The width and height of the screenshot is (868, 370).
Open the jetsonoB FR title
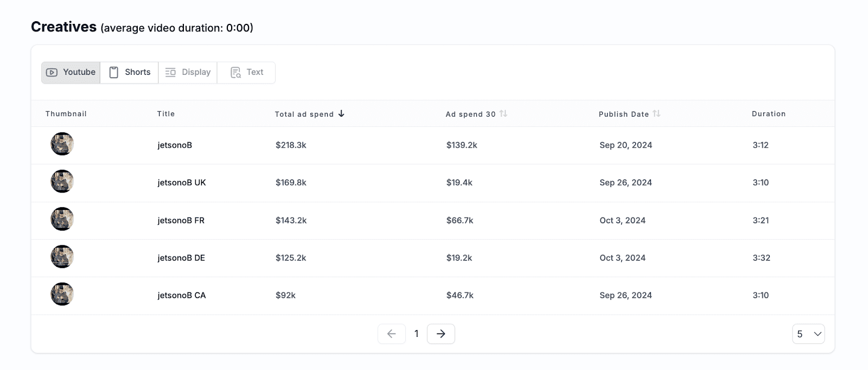pyautogui.click(x=181, y=220)
